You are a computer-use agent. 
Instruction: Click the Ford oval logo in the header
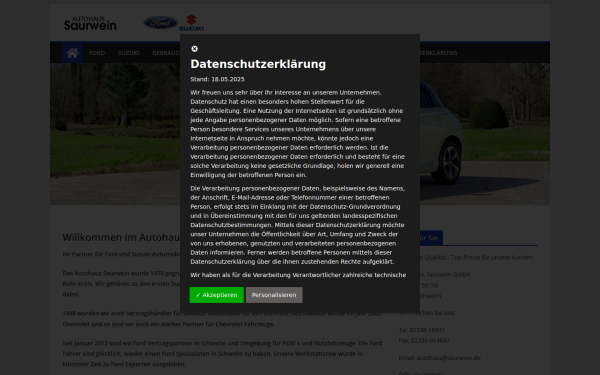pyautogui.click(x=160, y=23)
